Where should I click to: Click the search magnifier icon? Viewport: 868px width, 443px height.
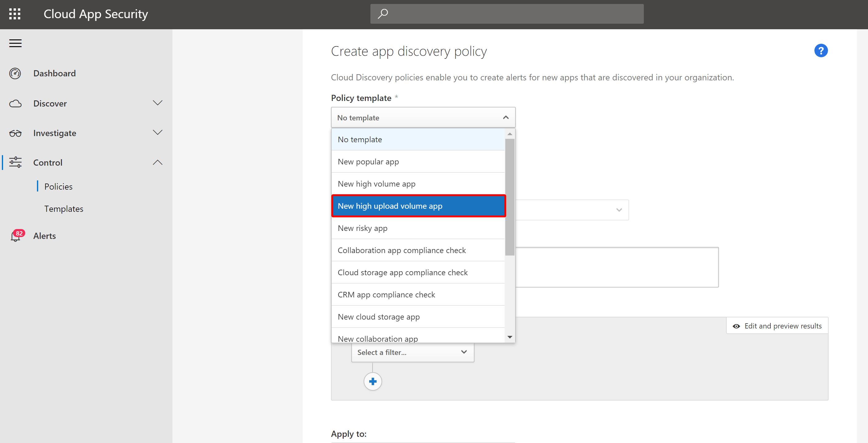tap(383, 14)
